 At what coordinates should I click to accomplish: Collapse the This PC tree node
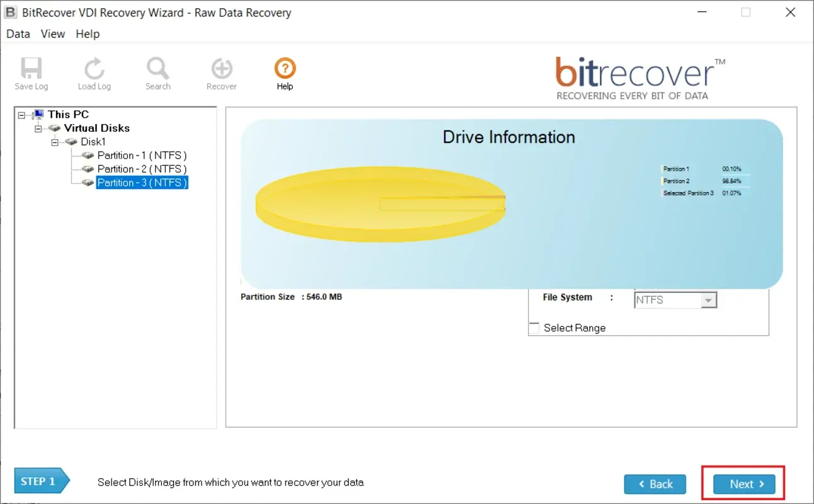[x=21, y=114]
